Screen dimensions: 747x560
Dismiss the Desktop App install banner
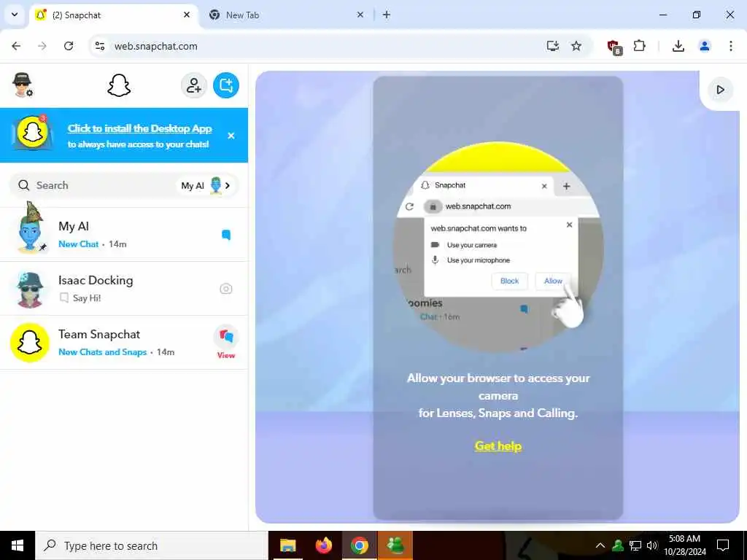click(x=231, y=136)
